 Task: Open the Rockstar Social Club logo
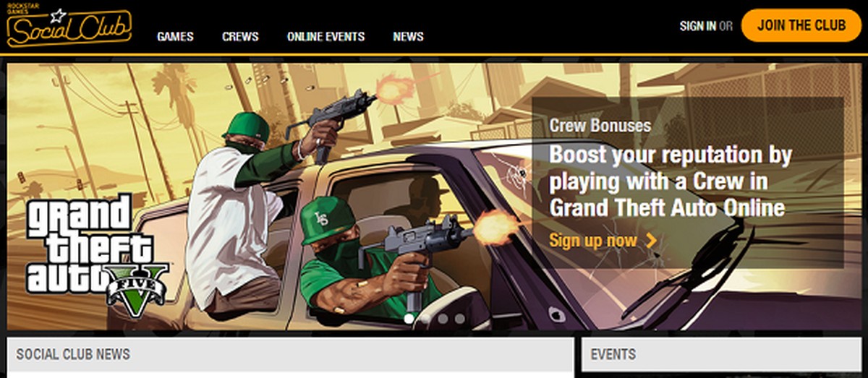tap(69, 27)
